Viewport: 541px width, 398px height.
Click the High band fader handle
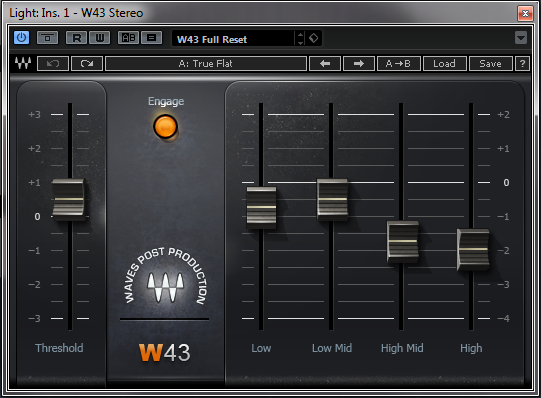coord(473,249)
